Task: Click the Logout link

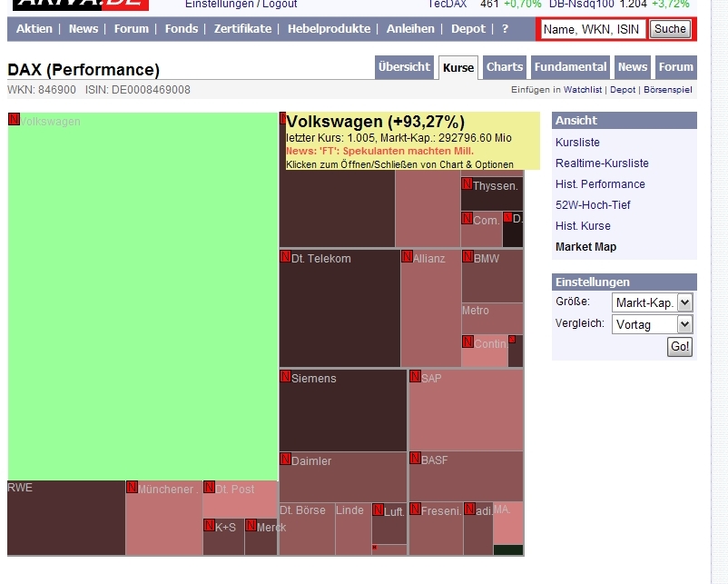Action: point(280,5)
